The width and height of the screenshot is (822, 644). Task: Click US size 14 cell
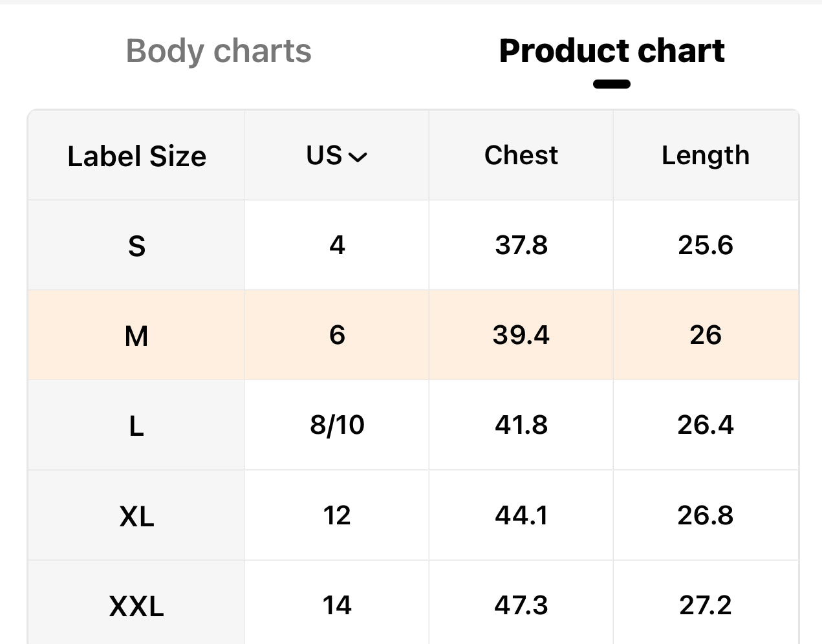tap(337, 605)
